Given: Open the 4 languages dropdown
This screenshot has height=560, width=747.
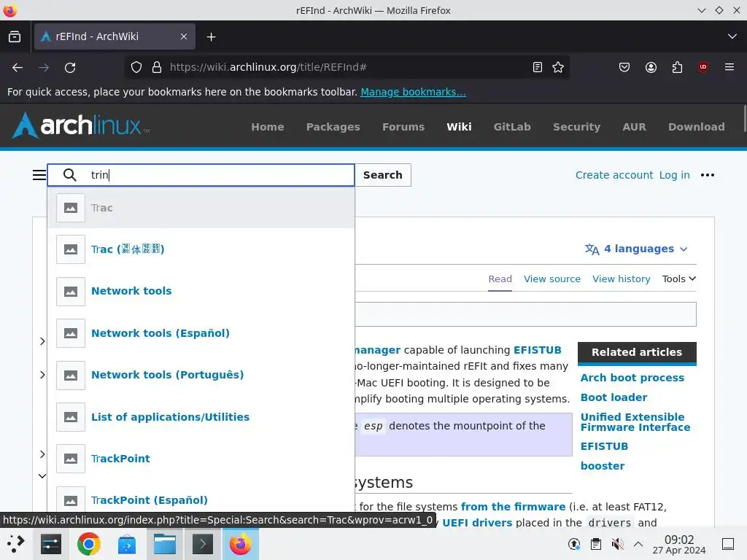Looking at the screenshot, I should (x=636, y=249).
